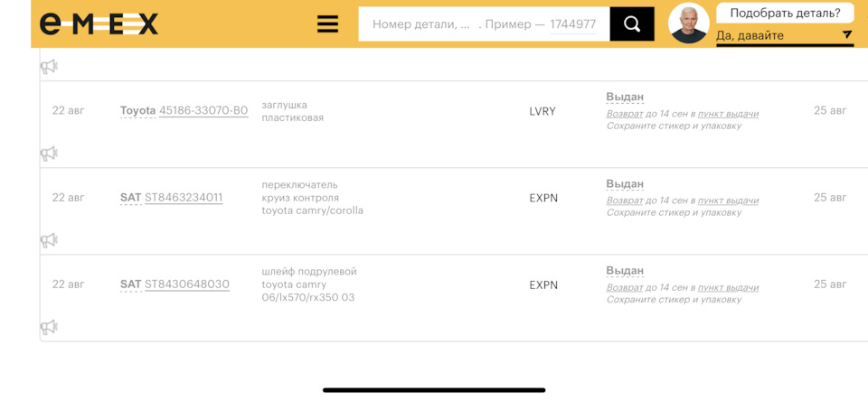868x401 pixels.
Task: Click the 'Подобрать деталь?' bubble
Action: point(785,13)
